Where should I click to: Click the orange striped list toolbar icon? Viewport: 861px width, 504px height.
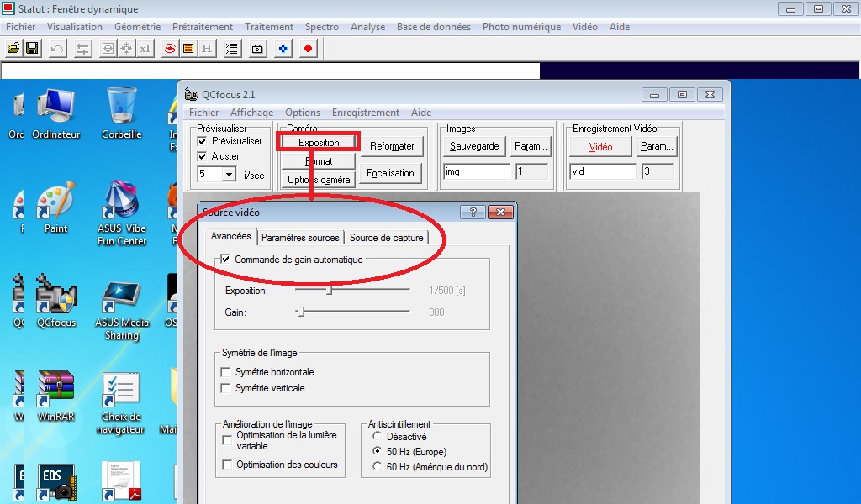188,49
